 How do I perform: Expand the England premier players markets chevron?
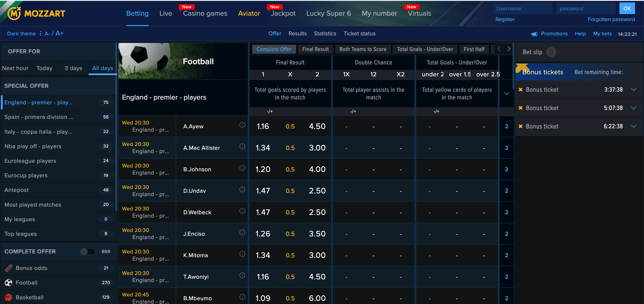[506, 94]
